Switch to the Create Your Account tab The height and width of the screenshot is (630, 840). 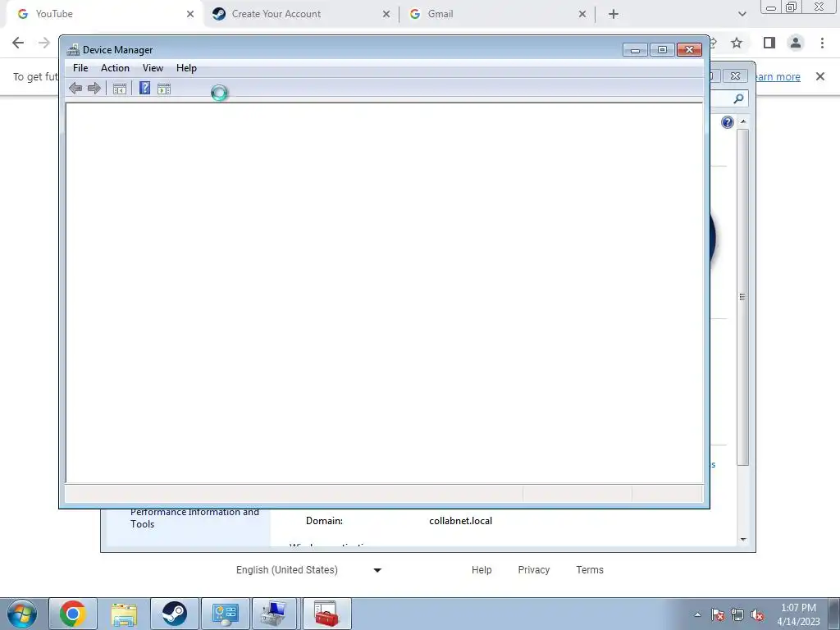300,14
